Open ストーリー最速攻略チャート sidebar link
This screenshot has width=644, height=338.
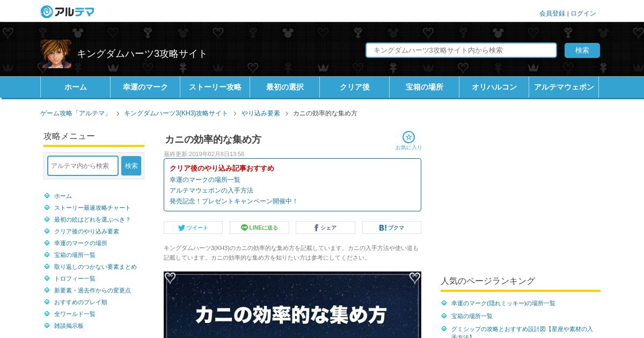pyautogui.click(x=92, y=208)
